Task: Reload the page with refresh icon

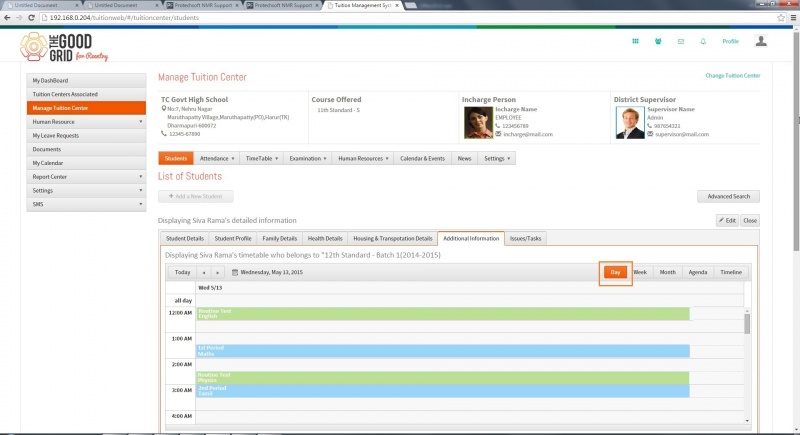Action: (x=31, y=17)
